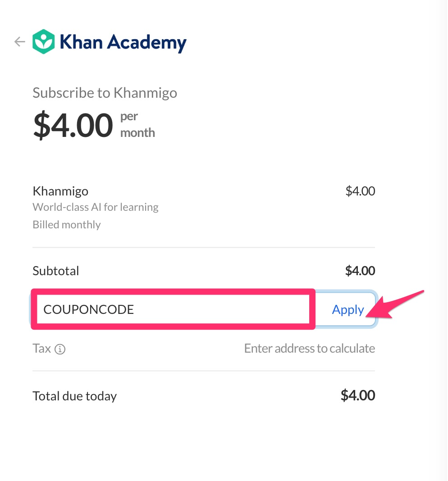This screenshot has width=448, height=481.
Task: Click the Total due today label
Action: (75, 396)
